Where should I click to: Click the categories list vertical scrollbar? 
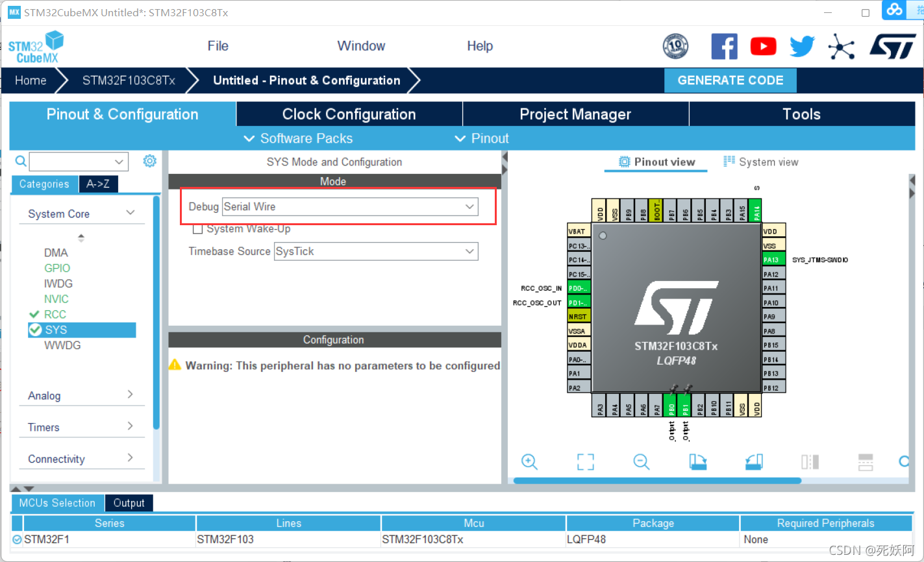click(156, 312)
